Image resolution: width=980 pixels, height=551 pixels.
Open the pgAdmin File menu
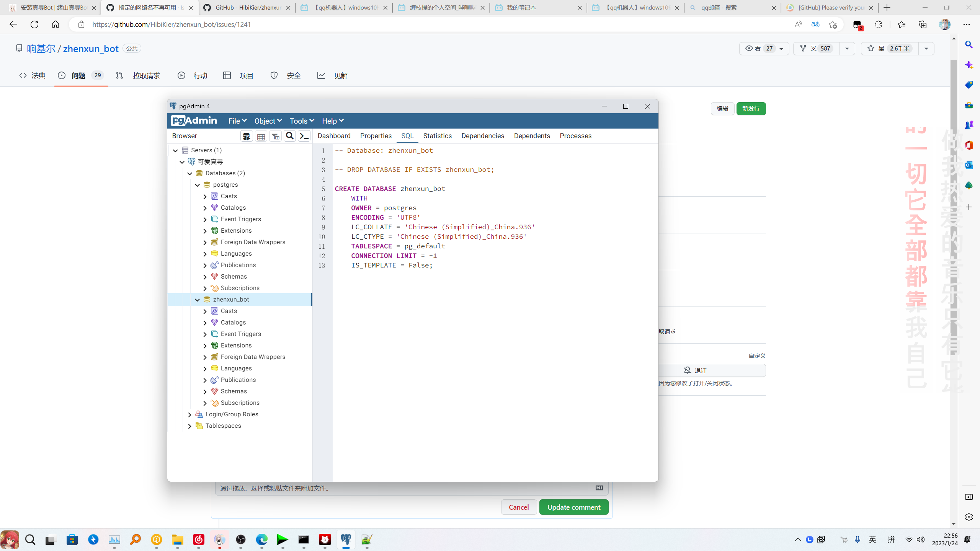[237, 121]
